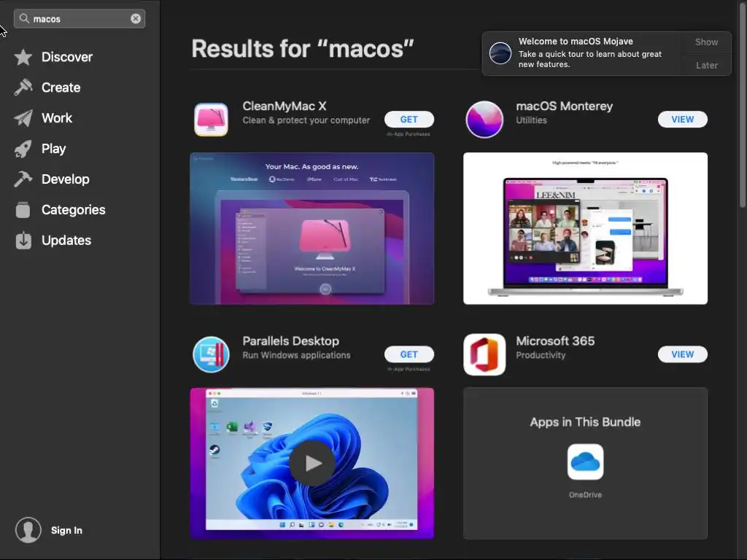Click the vertical scrollbar
The image size is (747, 560).
(743, 105)
